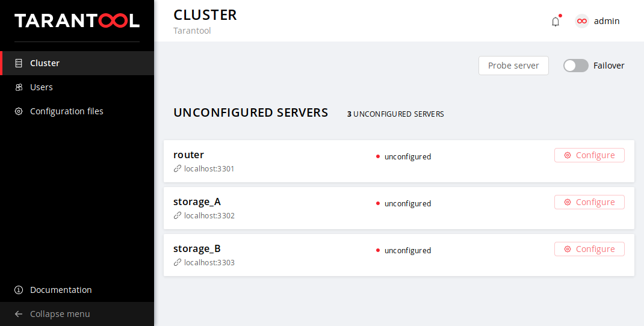Configure the router server
This screenshot has height=326, width=644.
[589, 155]
